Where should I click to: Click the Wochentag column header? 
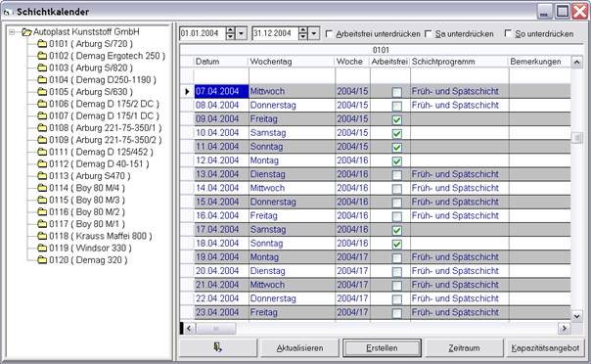pyautogui.click(x=292, y=62)
